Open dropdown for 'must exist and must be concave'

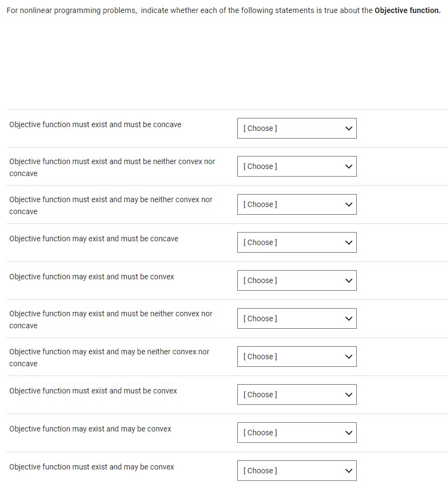(x=296, y=128)
